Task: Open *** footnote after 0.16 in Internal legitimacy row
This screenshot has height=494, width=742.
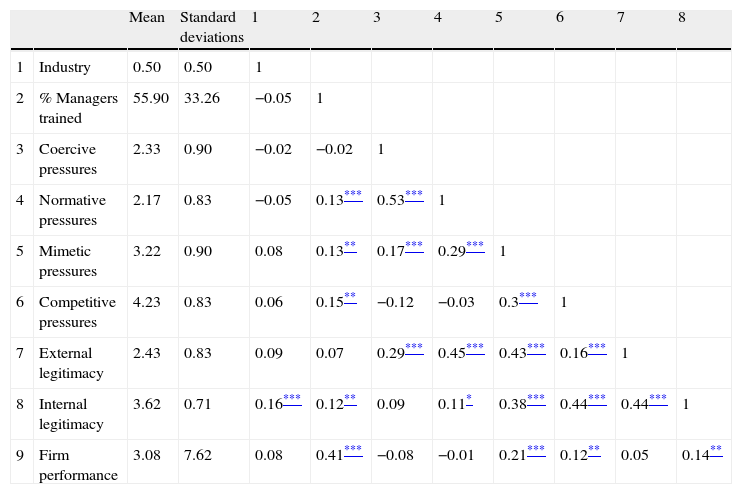Action: click(x=292, y=398)
